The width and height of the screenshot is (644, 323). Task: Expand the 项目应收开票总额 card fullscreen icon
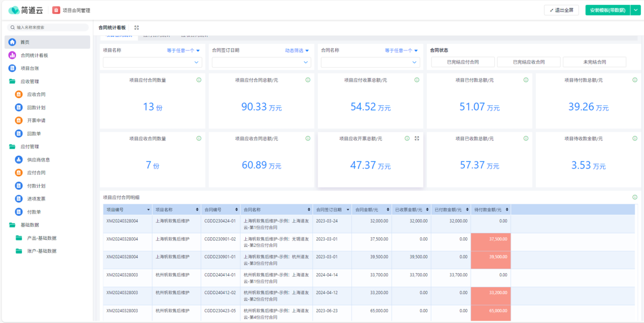pos(417,138)
